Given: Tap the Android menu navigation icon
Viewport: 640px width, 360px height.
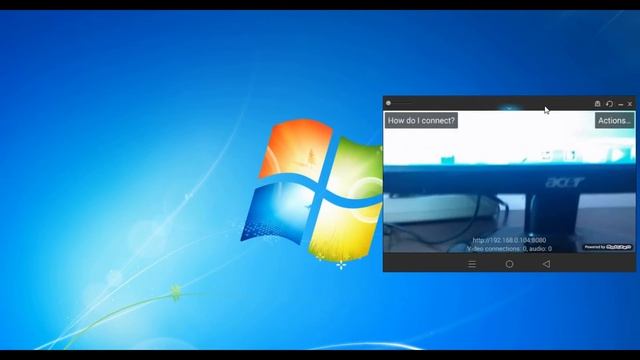Looking at the screenshot, I should click(472, 264).
